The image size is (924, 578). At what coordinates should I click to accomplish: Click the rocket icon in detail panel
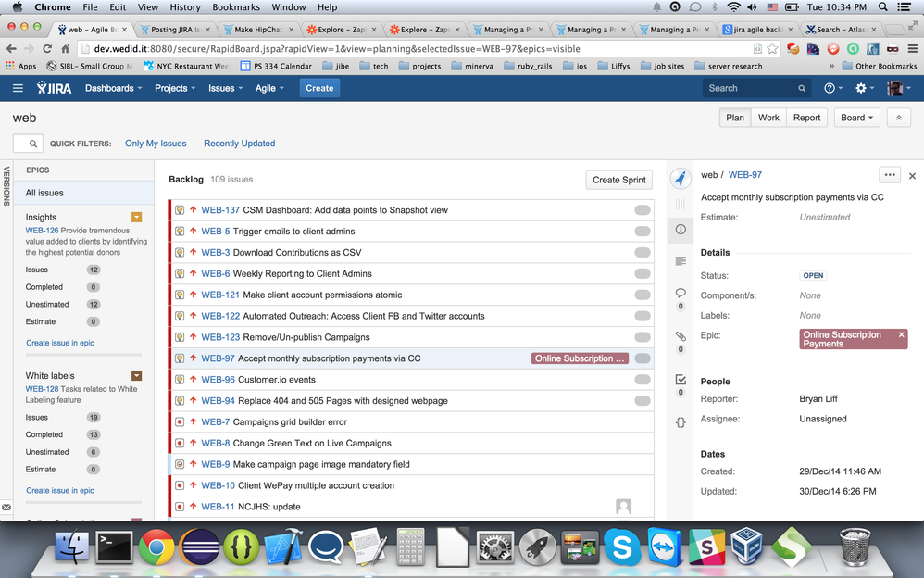point(681,178)
